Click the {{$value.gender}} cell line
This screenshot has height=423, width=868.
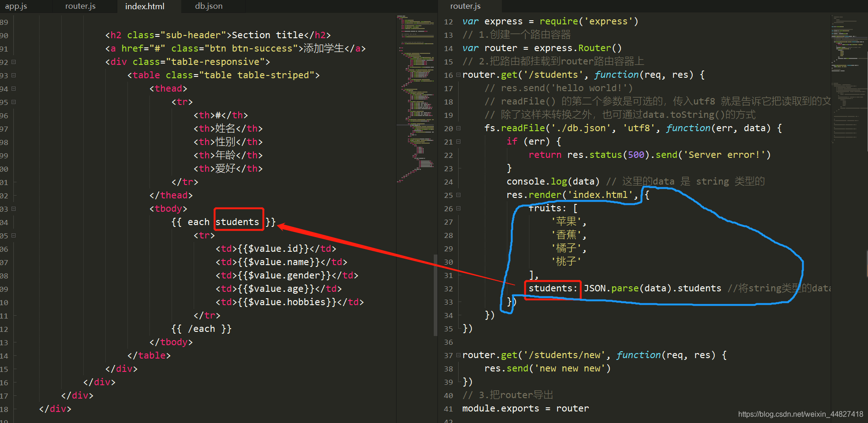[x=287, y=275]
